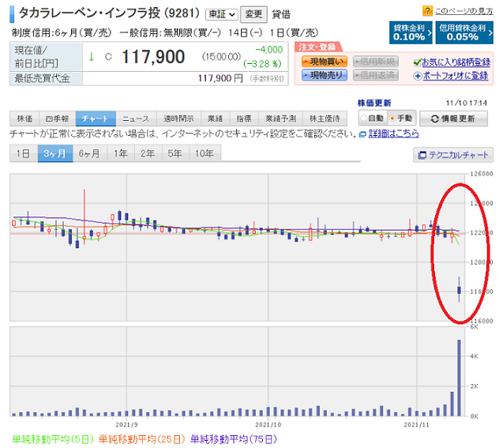This screenshot has width=499, height=448.
Task: Click the 2021/11 date axis label
Action: pos(417,424)
